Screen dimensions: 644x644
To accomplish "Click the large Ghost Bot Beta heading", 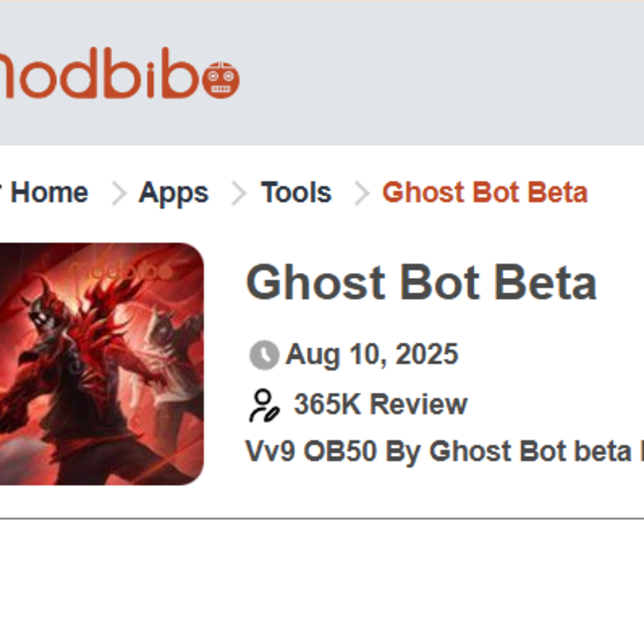I will pyautogui.click(x=421, y=283).
